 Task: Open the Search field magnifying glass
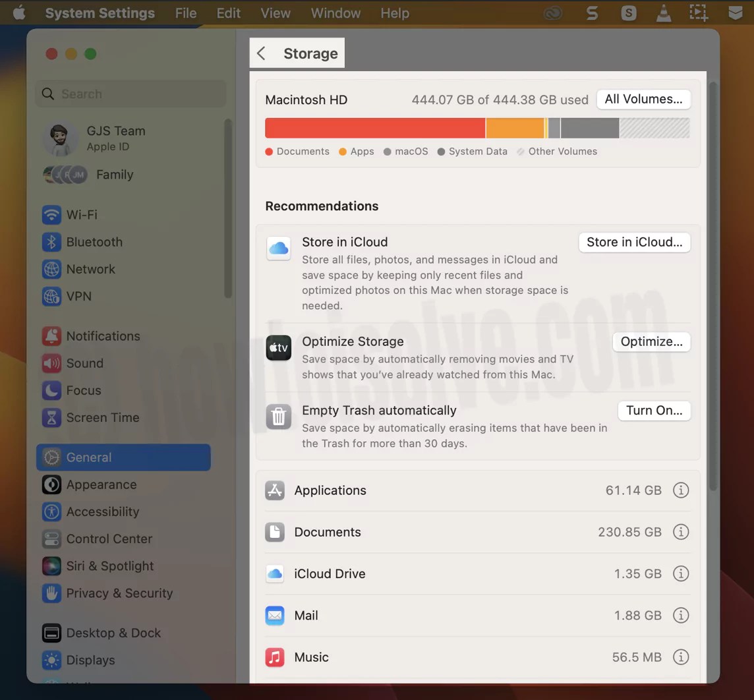47,94
